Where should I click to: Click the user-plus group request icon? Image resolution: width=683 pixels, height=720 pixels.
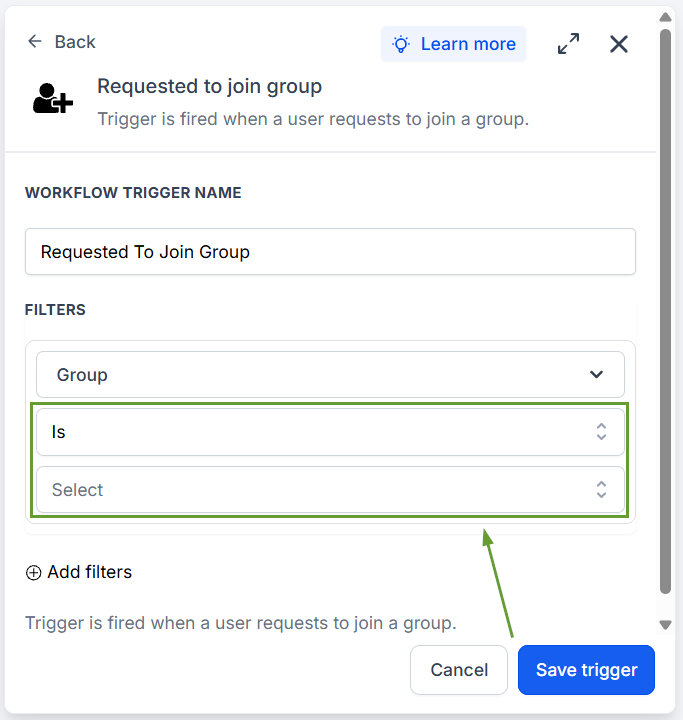53,98
